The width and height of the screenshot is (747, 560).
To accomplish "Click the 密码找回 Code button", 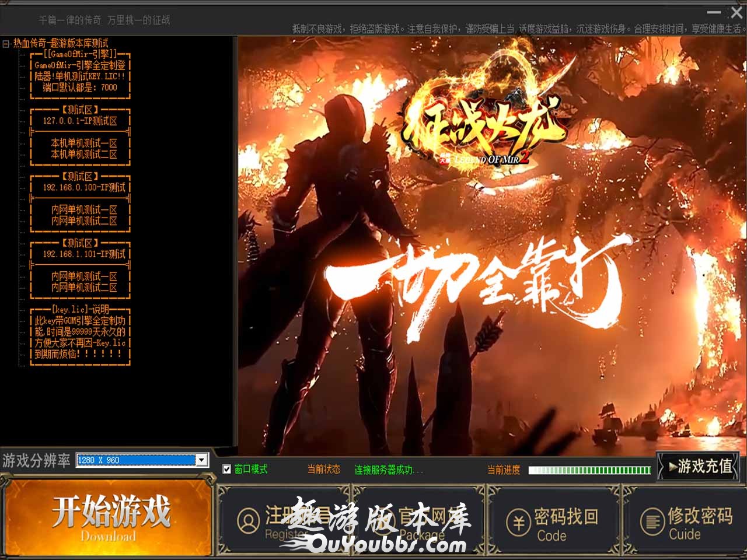I will coord(553,520).
